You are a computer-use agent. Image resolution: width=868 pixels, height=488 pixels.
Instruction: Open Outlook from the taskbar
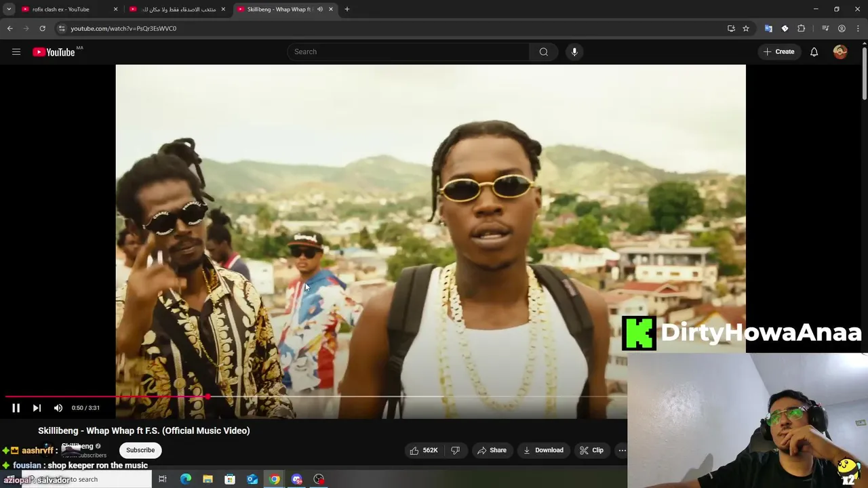tap(252, 479)
